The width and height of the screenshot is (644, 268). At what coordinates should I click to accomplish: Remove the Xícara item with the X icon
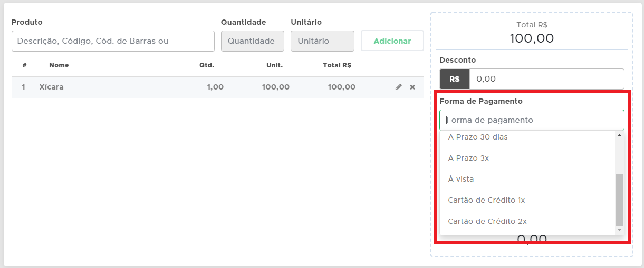tap(412, 87)
